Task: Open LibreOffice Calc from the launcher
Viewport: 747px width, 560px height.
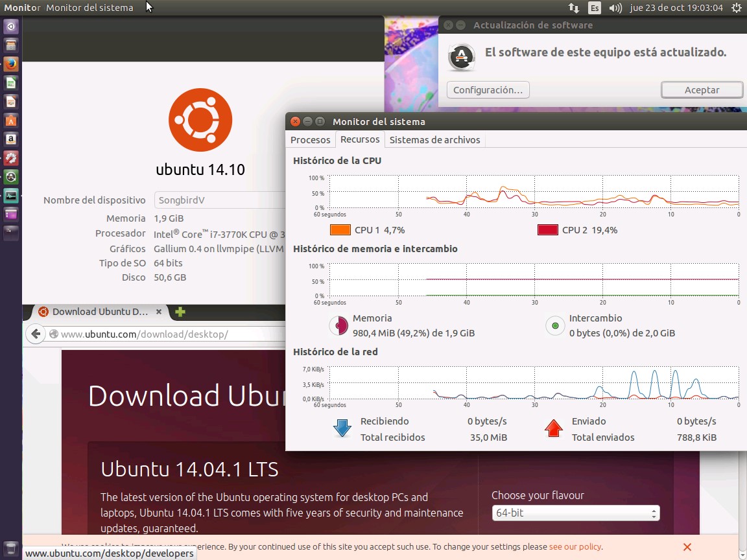Action: tap(11, 83)
